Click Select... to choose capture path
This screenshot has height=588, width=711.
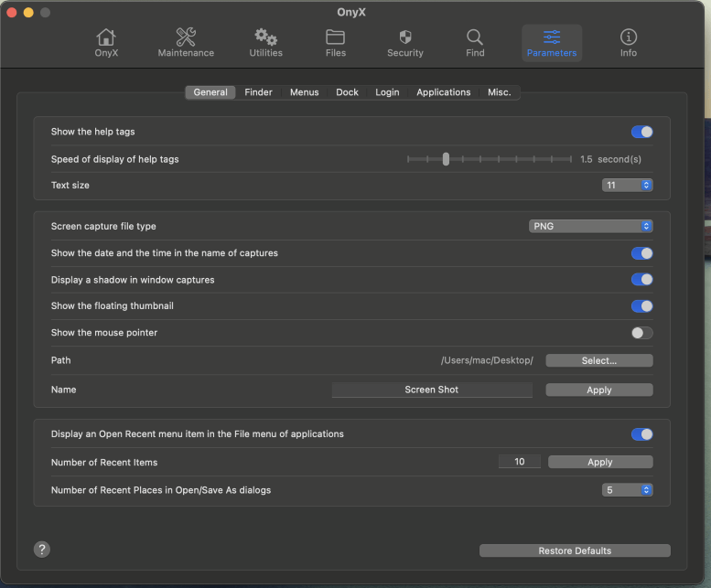[599, 360]
